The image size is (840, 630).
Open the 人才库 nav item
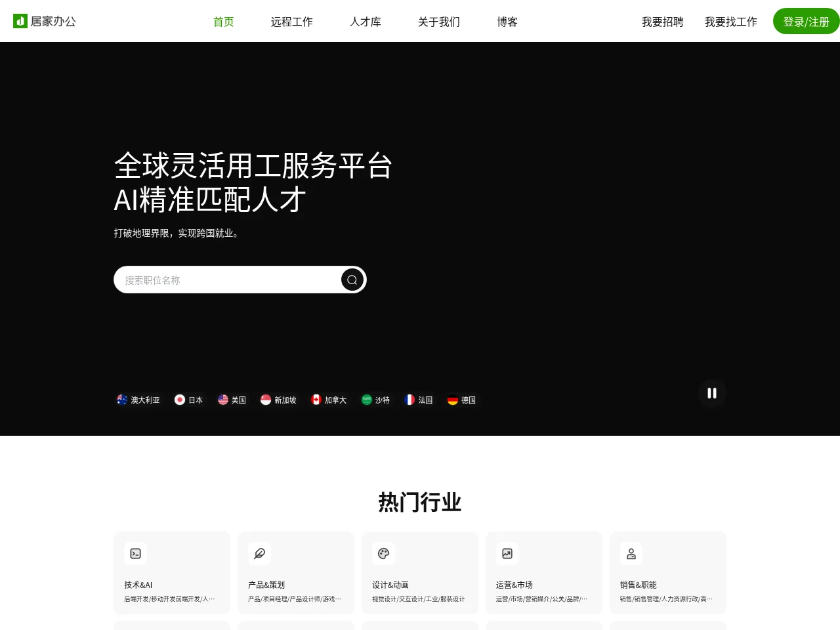click(366, 22)
